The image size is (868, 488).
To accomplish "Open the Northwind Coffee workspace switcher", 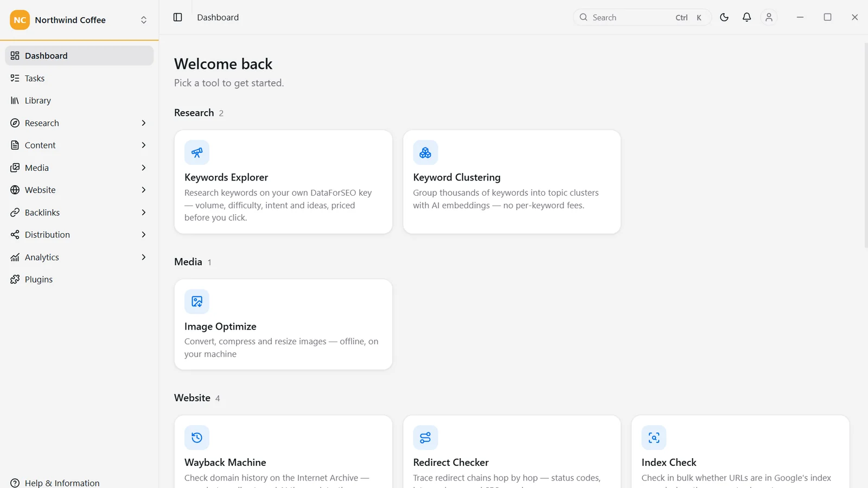I will coord(79,20).
